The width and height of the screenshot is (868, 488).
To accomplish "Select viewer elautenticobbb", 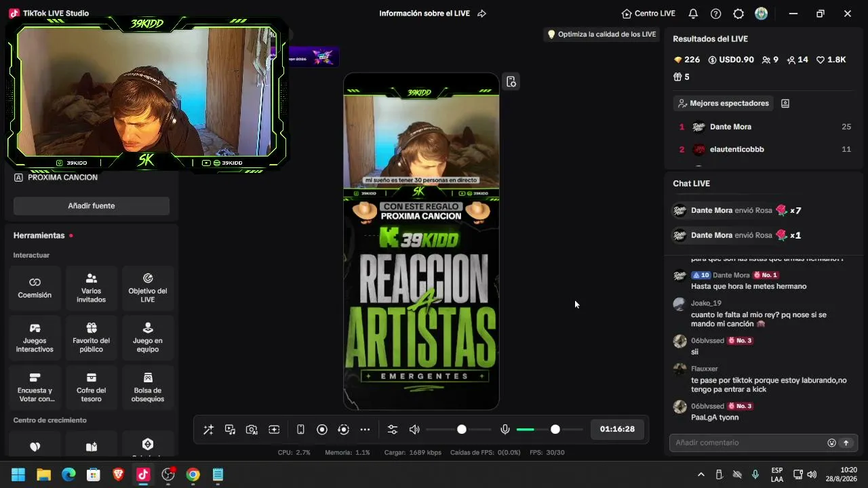I will point(737,149).
